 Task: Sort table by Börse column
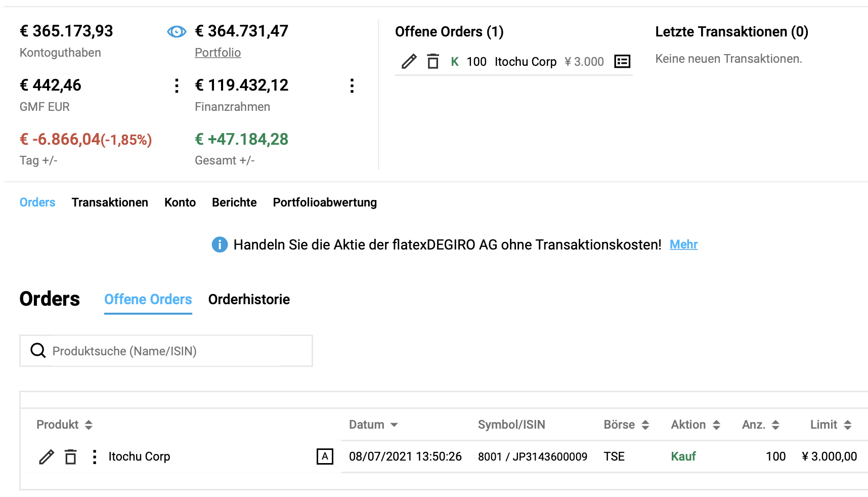(626, 425)
